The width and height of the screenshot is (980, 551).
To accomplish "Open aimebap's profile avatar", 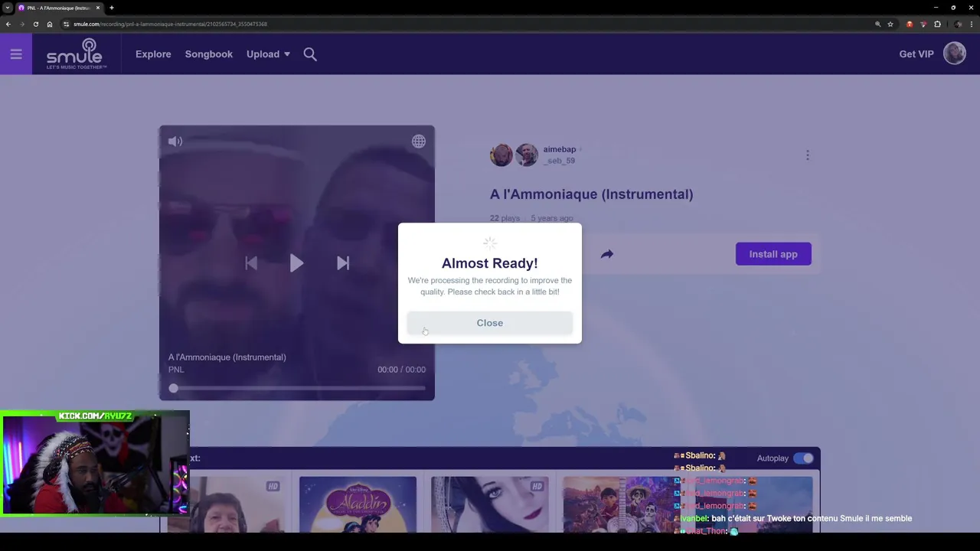I will point(501,155).
